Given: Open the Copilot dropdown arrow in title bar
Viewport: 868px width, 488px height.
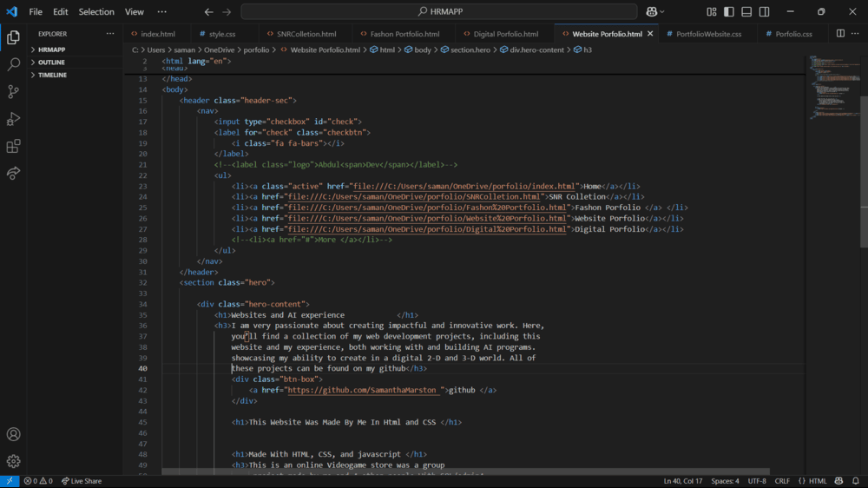Looking at the screenshot, I should 662,12.
